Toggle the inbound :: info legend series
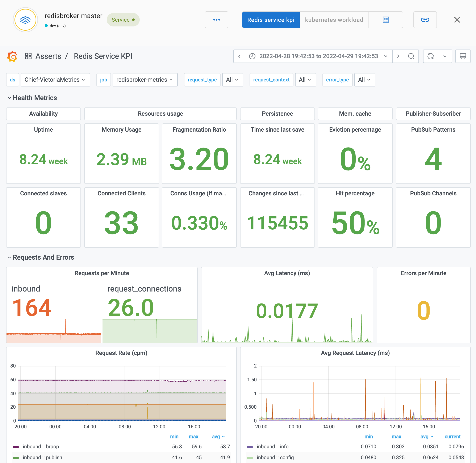 tap(273, 446)
